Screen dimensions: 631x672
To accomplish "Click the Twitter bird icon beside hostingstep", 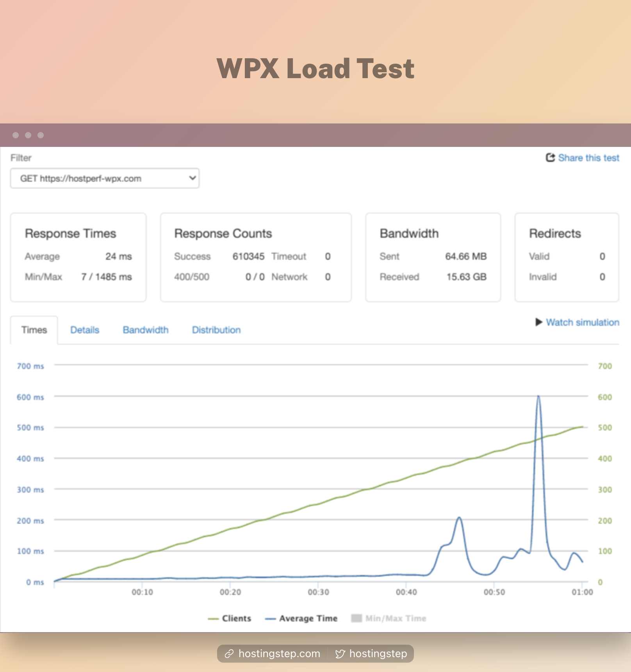I will click(x=340, y=654).
